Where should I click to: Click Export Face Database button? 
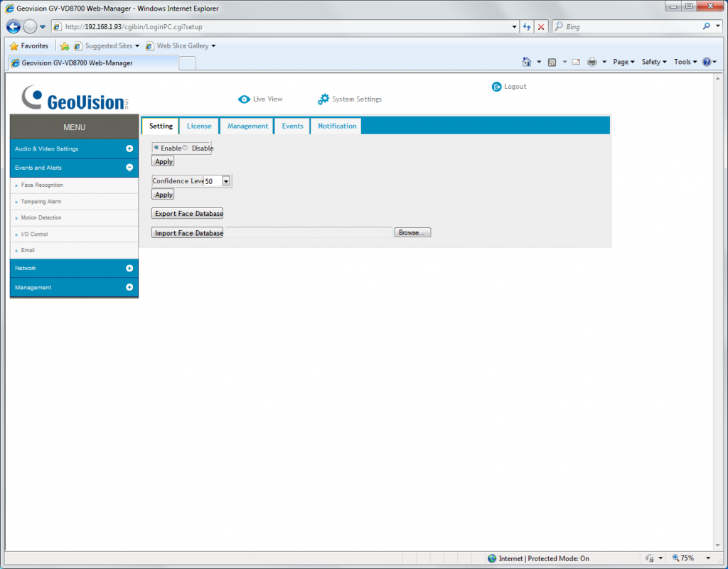188,213
